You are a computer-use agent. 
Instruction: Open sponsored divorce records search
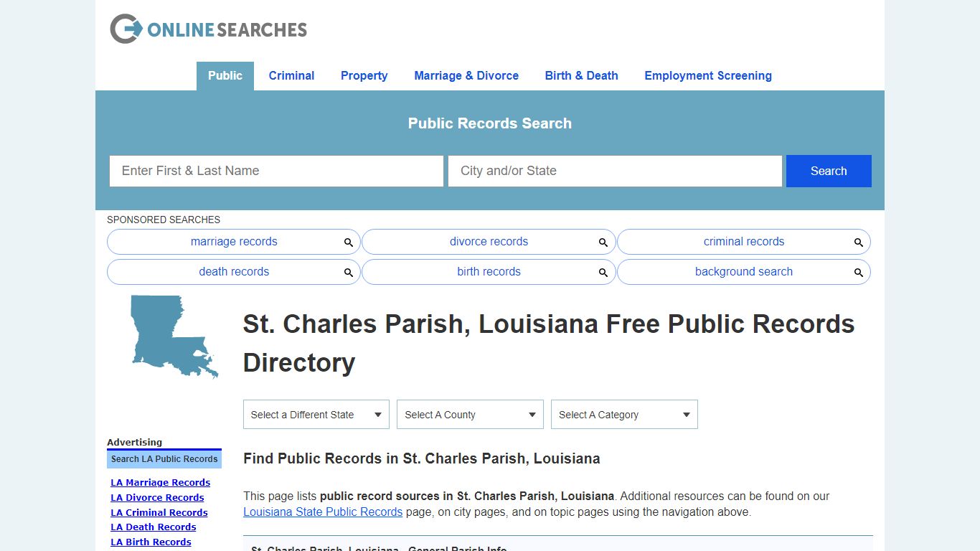[489, 242]
